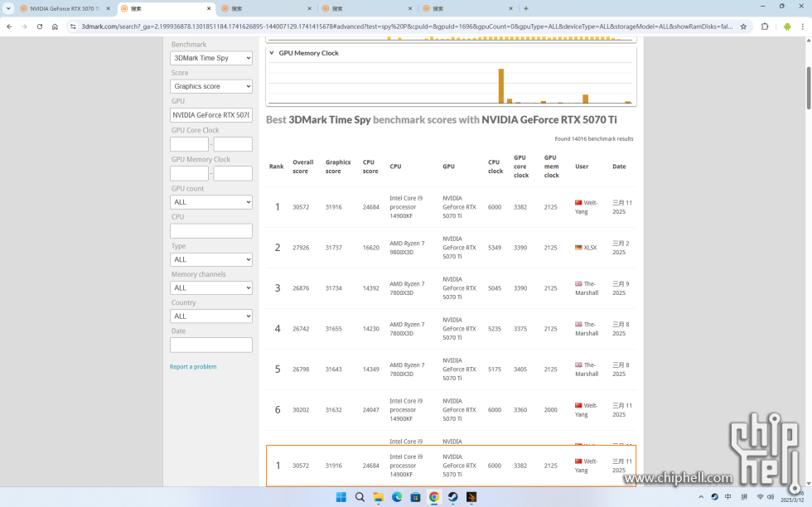Open the Chrome three-dot menu
812x507 pixels.
803,27
